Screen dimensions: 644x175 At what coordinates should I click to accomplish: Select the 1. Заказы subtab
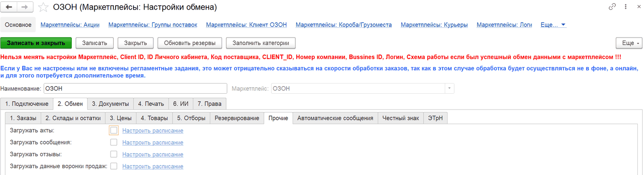click(x=23, y=118)
